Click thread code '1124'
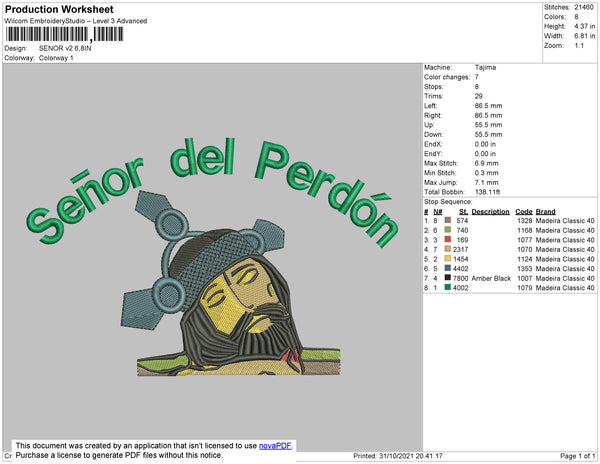Image resolution: width=600 pixels, height=464 pixels. pyautogui.click(x=525, y=259)
